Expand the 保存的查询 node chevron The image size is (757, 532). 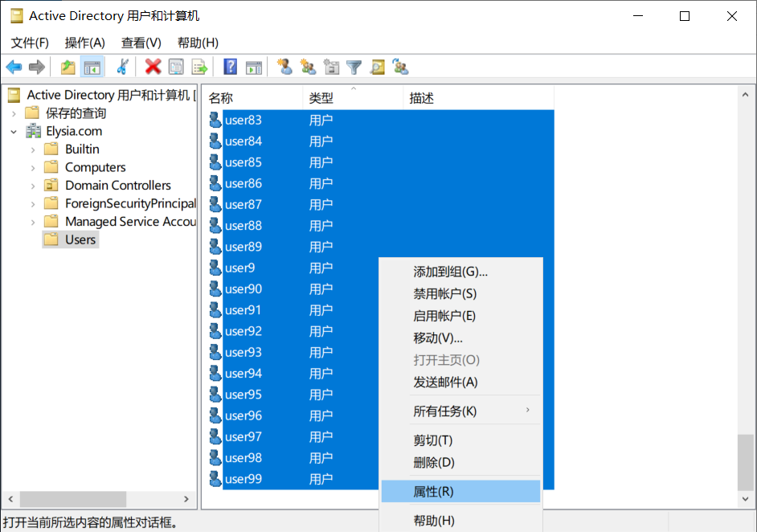pos(14,113)
